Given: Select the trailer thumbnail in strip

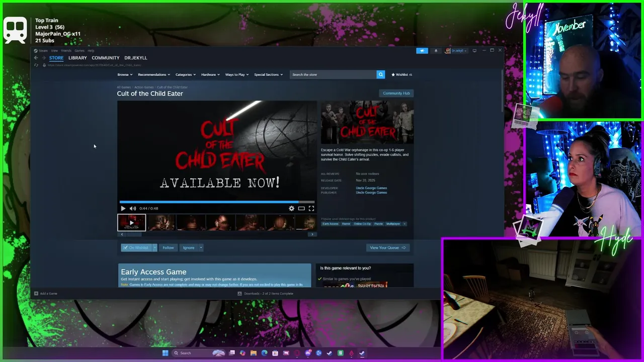Looking at the screenshot, I should tap(131, 223).
